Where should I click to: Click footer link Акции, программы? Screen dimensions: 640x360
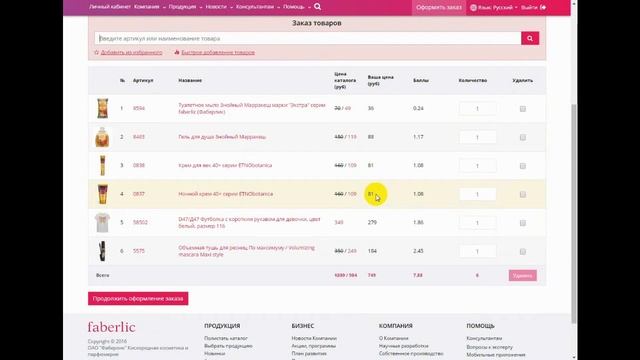tap(313, 346)
